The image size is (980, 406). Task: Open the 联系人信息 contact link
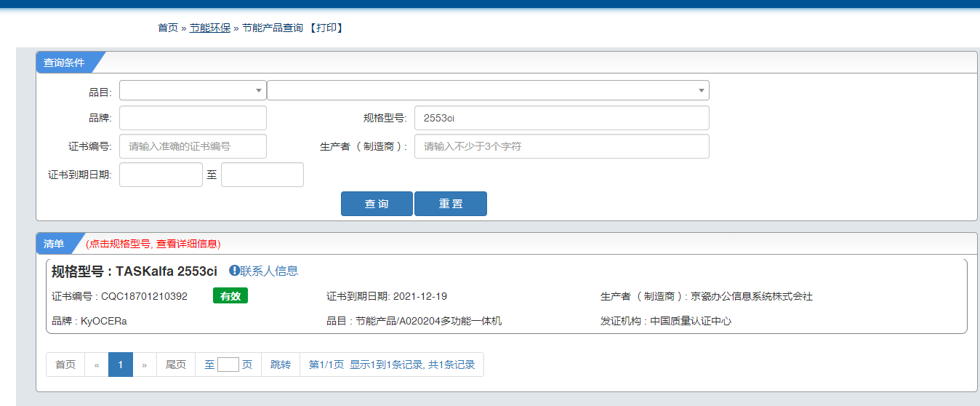pyautogui.click(x=269, y=271)
